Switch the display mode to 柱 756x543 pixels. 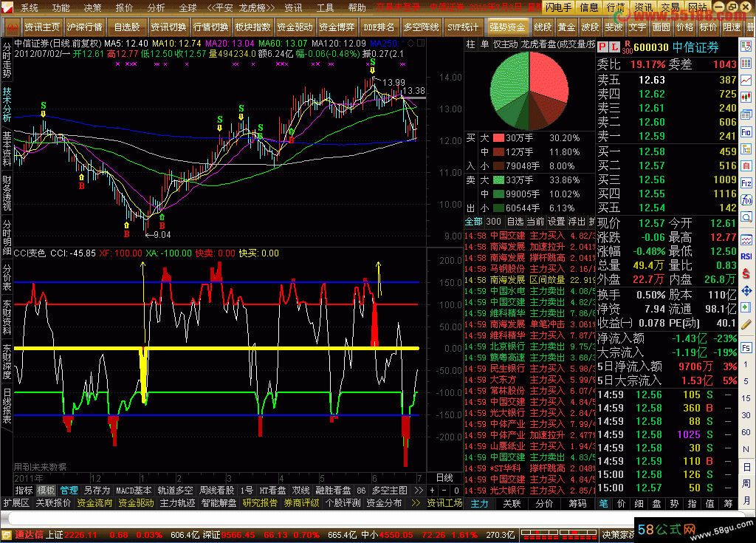pos(470,44)
